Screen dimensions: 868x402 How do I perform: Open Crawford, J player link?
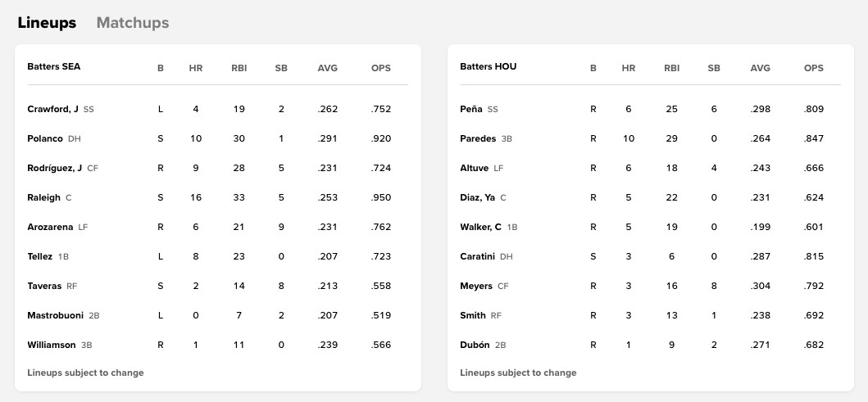coord(53,109)
